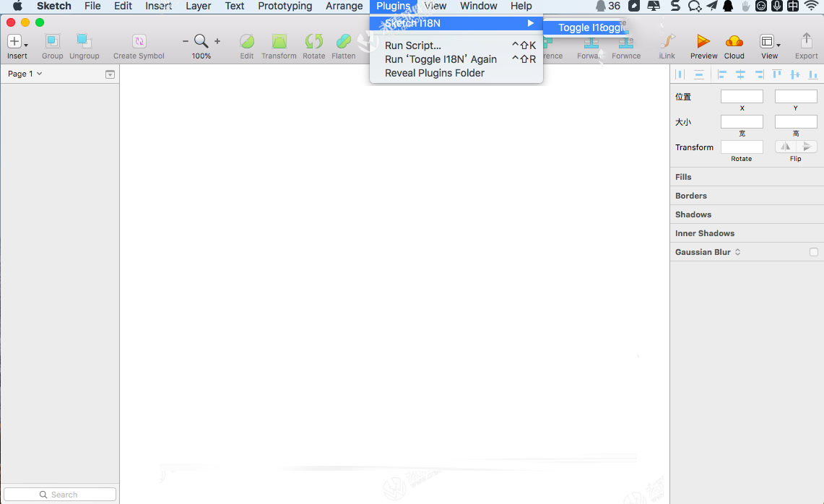Viewport: 824px width, 504px height.
Task: Click the Cloud toolbar icon
Action: [734, 41]
